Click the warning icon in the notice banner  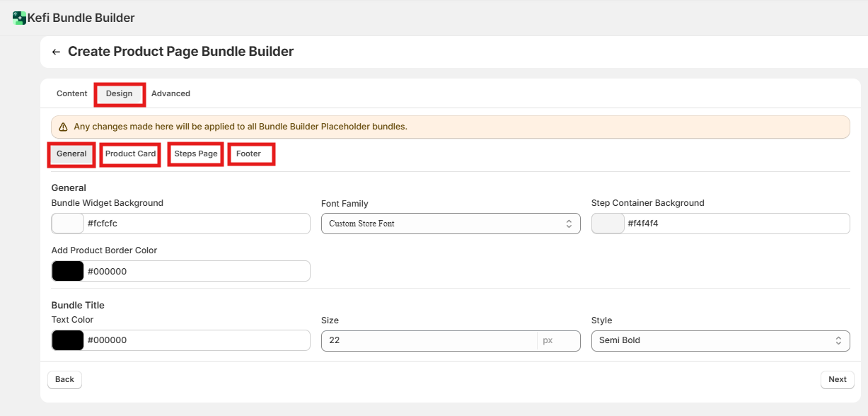click(x=63, y=127)
